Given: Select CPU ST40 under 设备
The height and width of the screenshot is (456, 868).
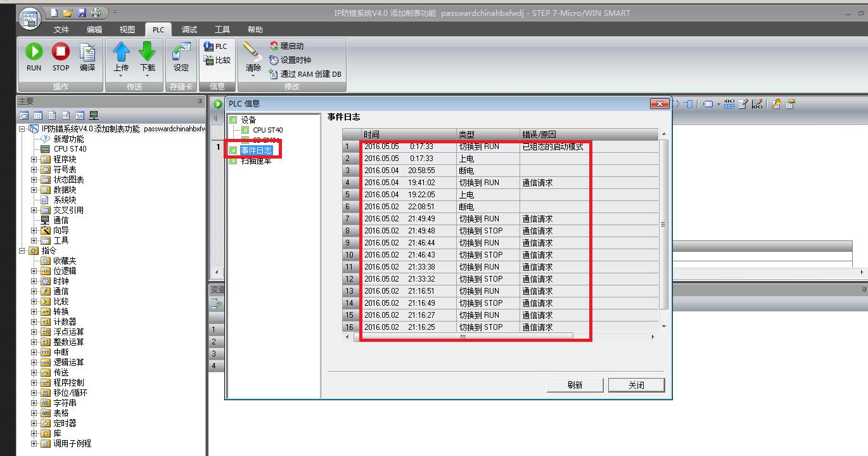Looking at the screenshot, I should click(267, 130).
